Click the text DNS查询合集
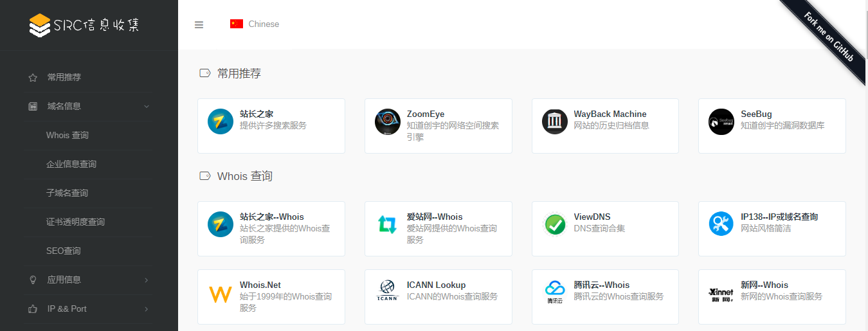 point(599,228)
